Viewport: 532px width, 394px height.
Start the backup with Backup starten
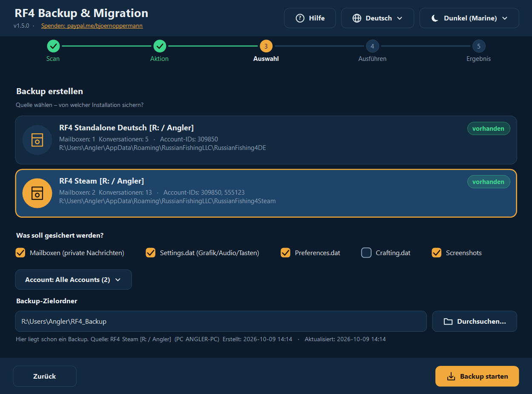(477, 377)
